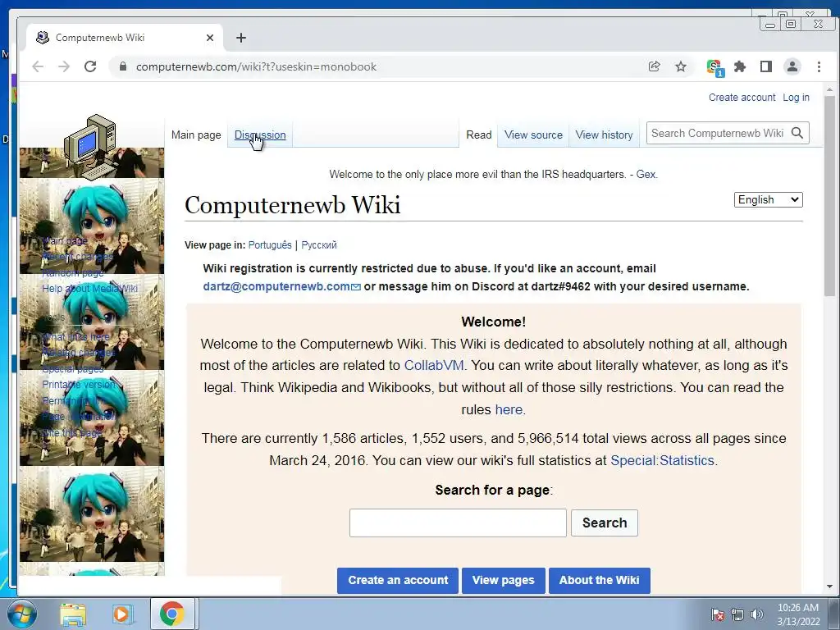Click the Log in link

796,98
